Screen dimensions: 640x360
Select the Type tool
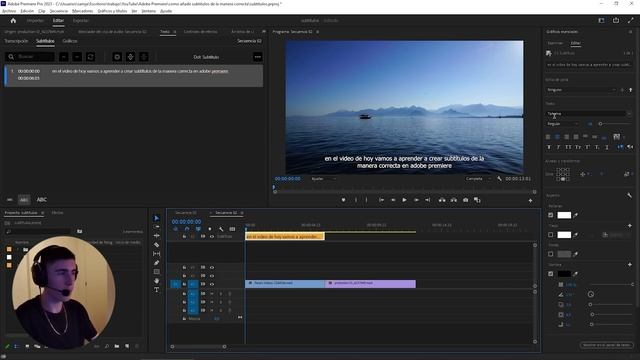click(157, 290)
